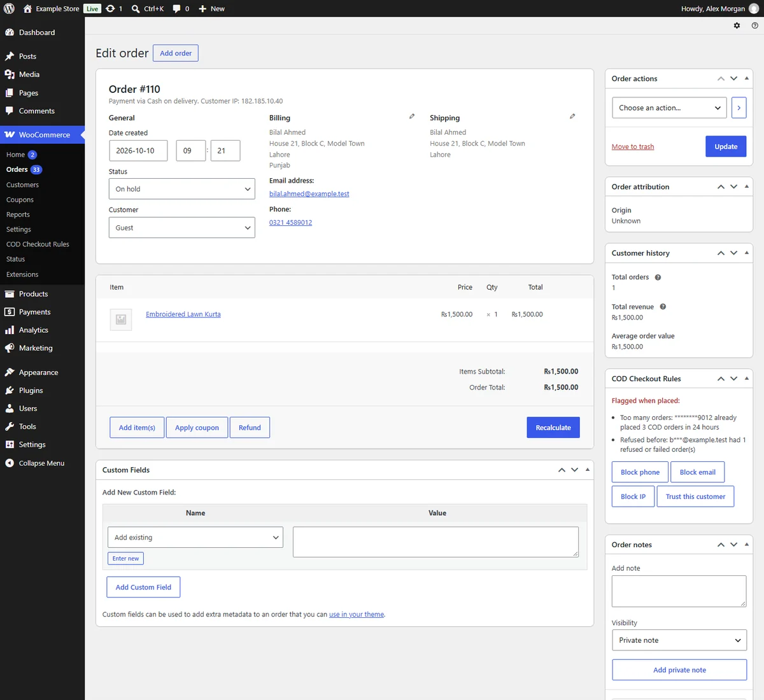
Task: Move COD Checkout Rules panel down
Action: point(733,379)
